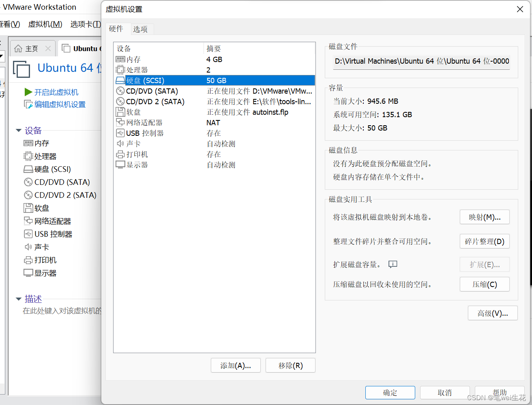Click the 碎片整理(D) button
532x405 pixels.
point(485,242)
